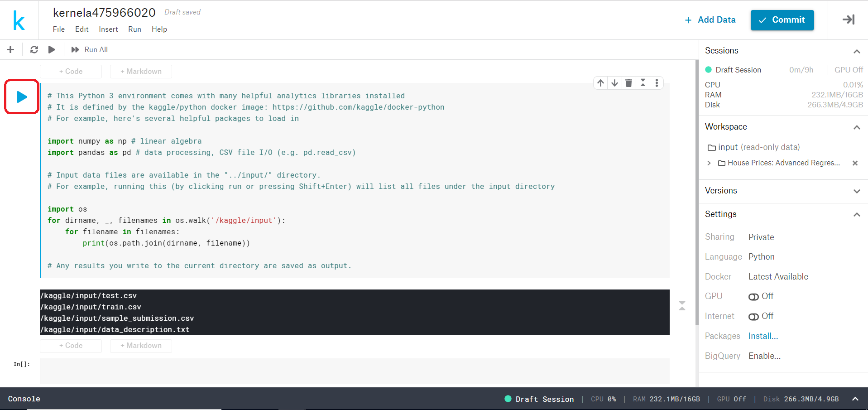Viewport: 868px width, 410px height.
Task: Click the Kaggle logo
Action: [x=19, y=20]
